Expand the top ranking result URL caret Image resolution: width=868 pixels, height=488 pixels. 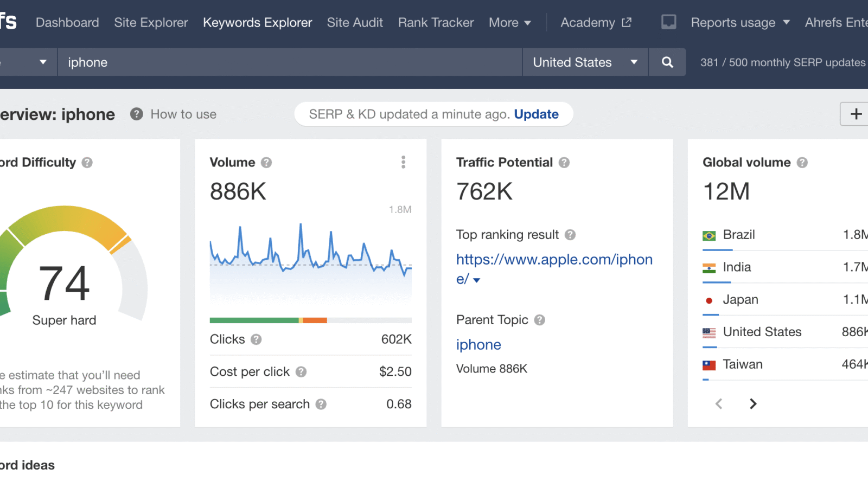476,280
